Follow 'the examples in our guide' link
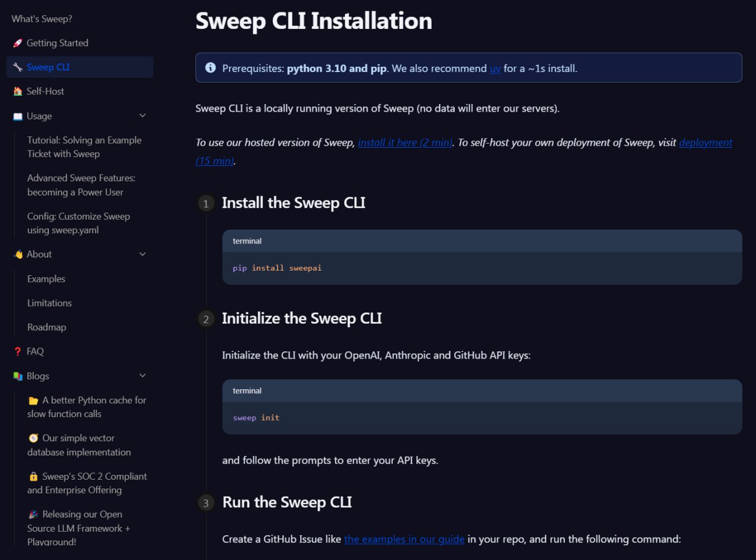756x560 pixels. click(405, 539)
